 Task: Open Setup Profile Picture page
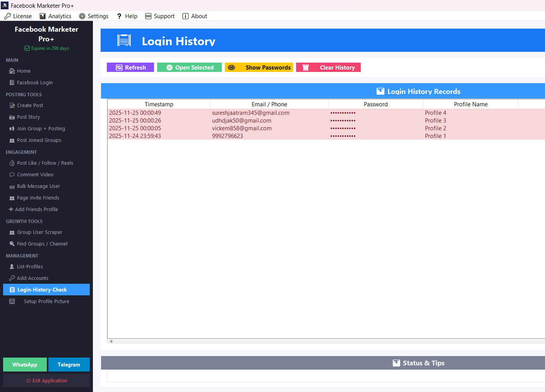coord(46,302)
